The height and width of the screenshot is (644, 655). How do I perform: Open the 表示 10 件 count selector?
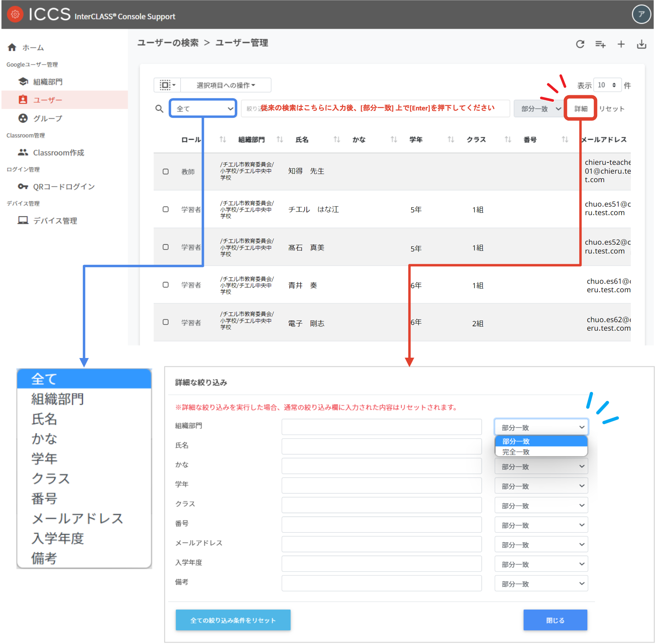pos(607,85)
